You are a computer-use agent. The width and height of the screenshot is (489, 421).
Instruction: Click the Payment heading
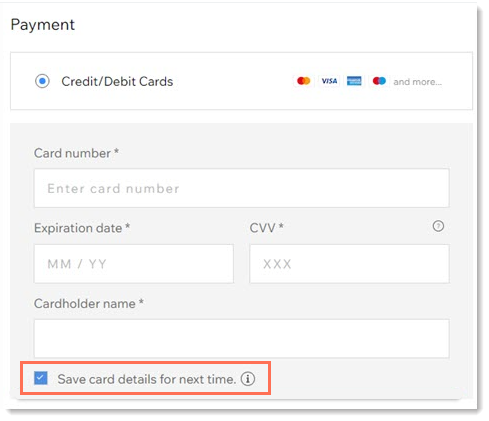click(x=43, y=25)
